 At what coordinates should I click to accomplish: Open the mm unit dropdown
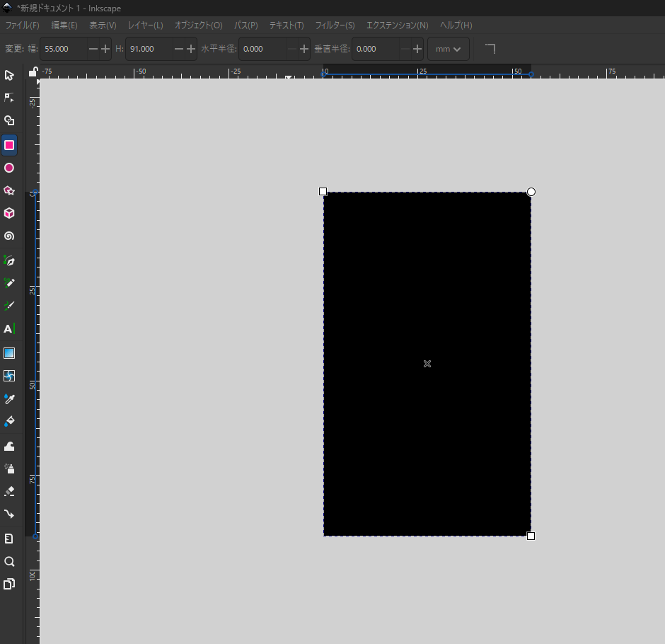[449, 49]
